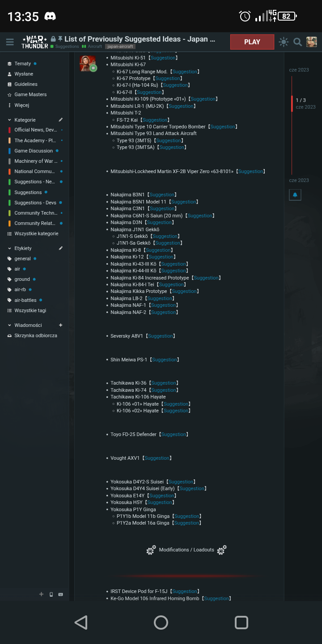Collapse the Kategorie section

coord(10,120)
